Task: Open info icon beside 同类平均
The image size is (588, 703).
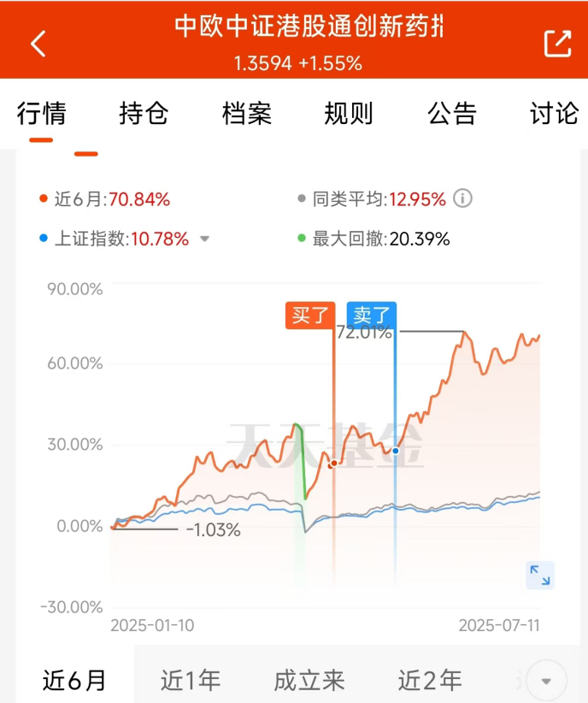Action: click(x=462, y=198)
